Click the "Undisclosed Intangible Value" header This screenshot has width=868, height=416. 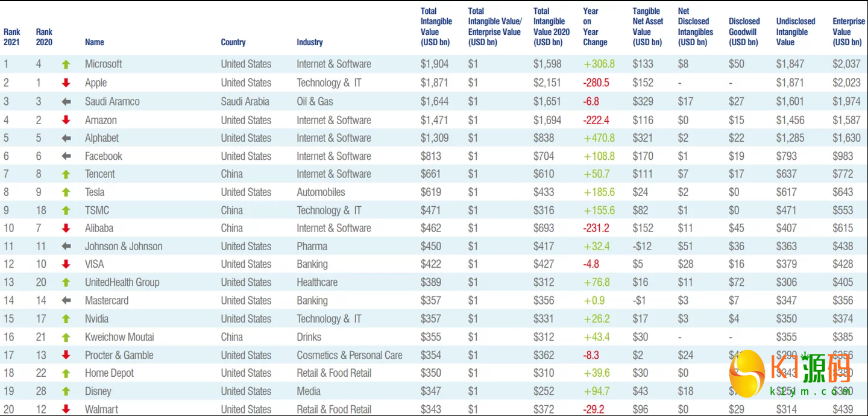tap(796, 31)
